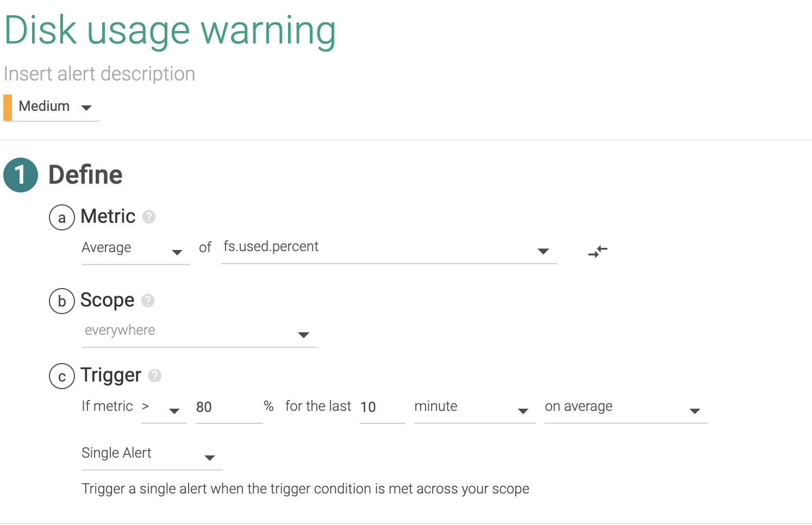This screenshot has width=812, height=525.
Task: Click the Insert alert description field
Action: [x=99, y=73]
